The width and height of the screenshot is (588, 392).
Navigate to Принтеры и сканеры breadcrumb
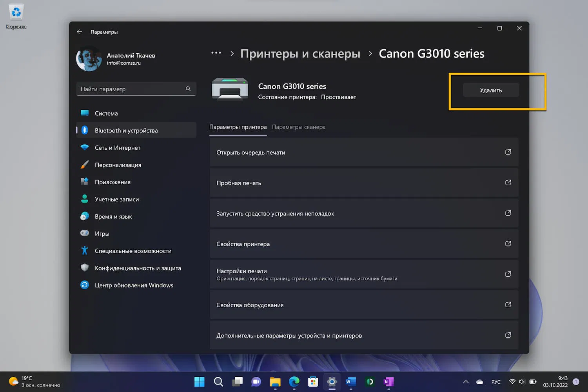pos(300,54)
